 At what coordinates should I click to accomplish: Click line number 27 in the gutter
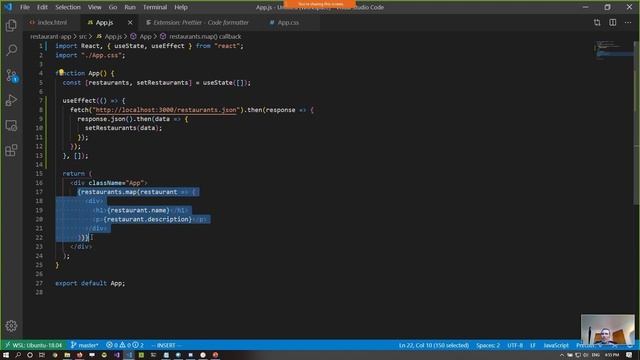coord(39,283)
